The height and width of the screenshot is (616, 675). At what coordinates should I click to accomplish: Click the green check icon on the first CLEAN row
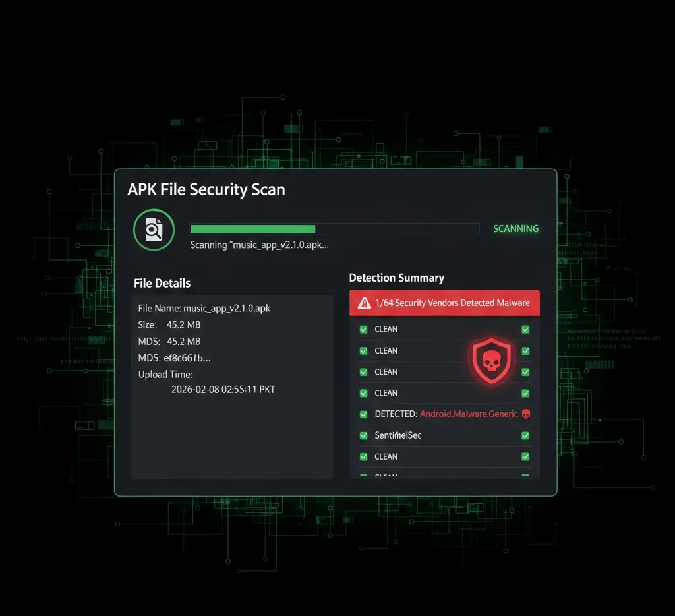[363, 329]
